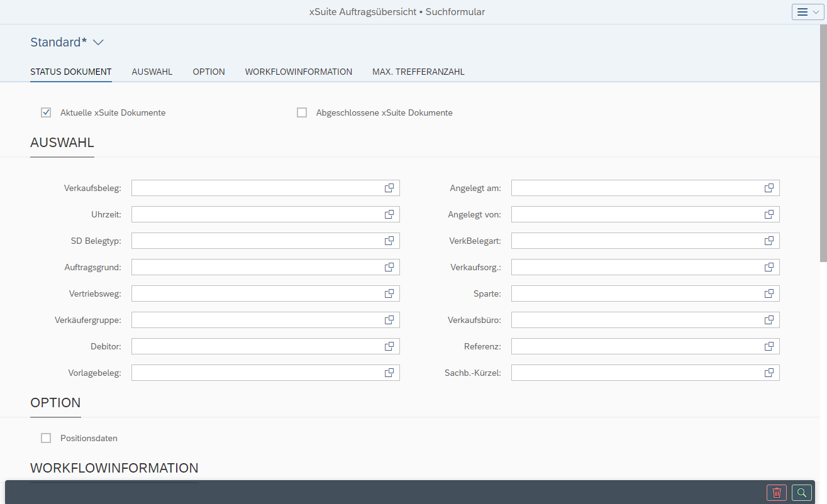Focus the Referenz text field
This screenshot has height=504, width=827.
pos(635,346)
